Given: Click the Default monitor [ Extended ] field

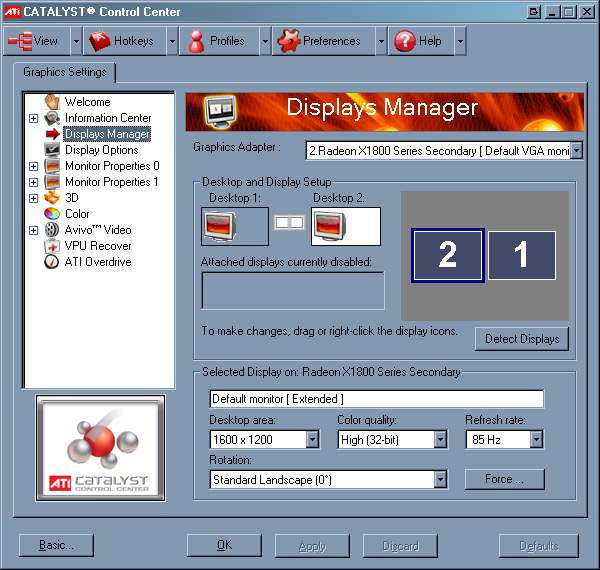Looking at the screenshot, I should [377, 399].
